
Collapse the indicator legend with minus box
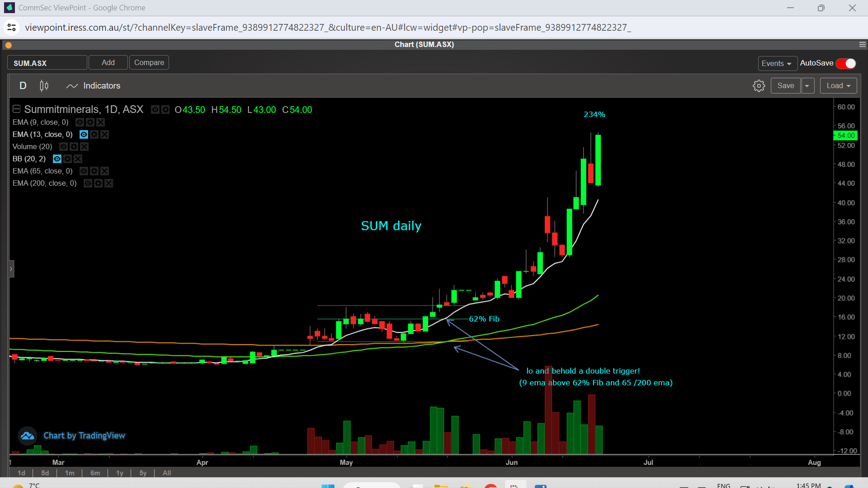click(x=16, y=109)
